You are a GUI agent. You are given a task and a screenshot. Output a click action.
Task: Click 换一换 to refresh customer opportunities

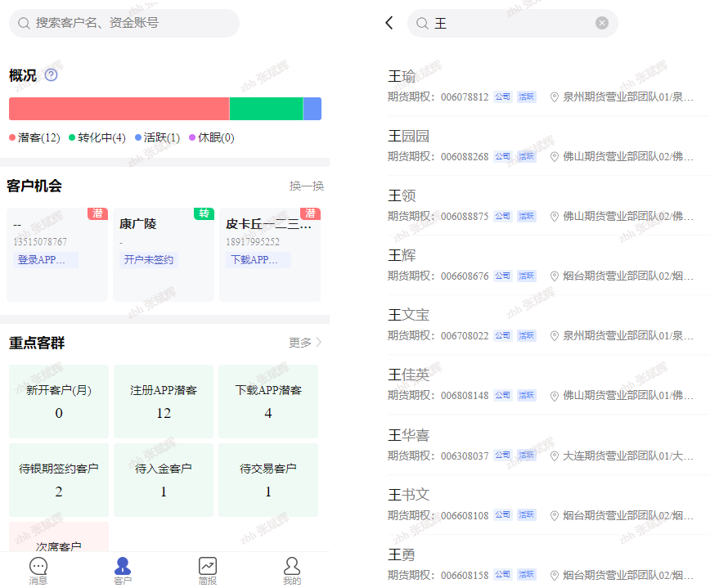[x=307, y=186]
